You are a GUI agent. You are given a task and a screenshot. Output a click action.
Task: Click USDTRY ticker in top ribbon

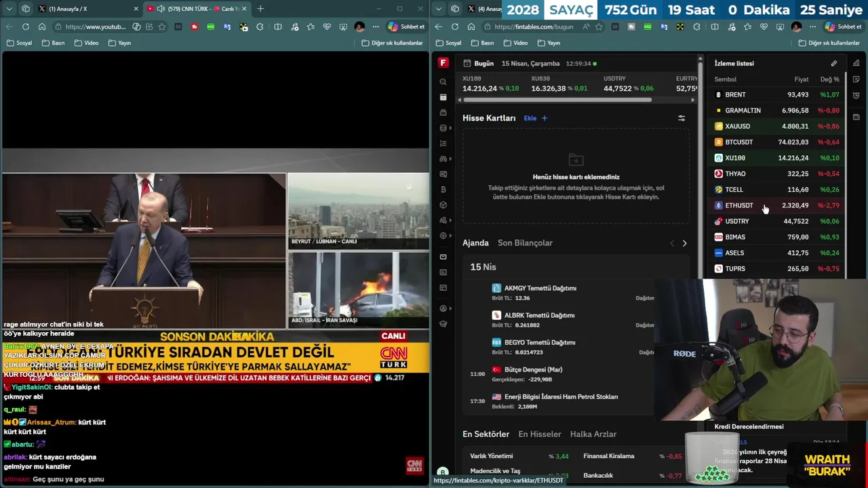point(629,84)
